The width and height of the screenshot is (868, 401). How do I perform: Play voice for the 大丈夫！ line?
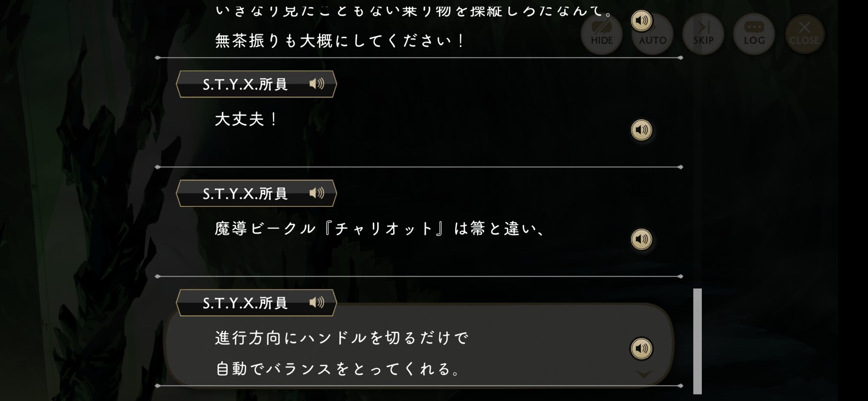tap(641, 130)
